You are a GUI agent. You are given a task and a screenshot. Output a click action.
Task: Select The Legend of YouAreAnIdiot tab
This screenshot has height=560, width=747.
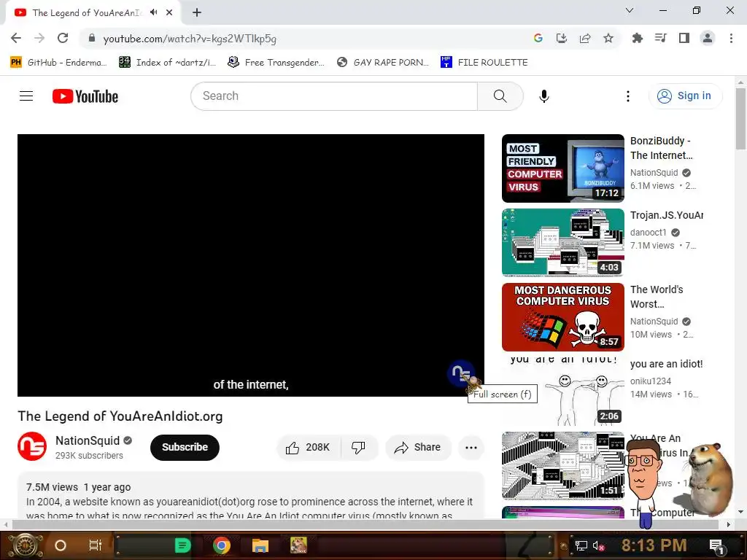pos(86,13)
